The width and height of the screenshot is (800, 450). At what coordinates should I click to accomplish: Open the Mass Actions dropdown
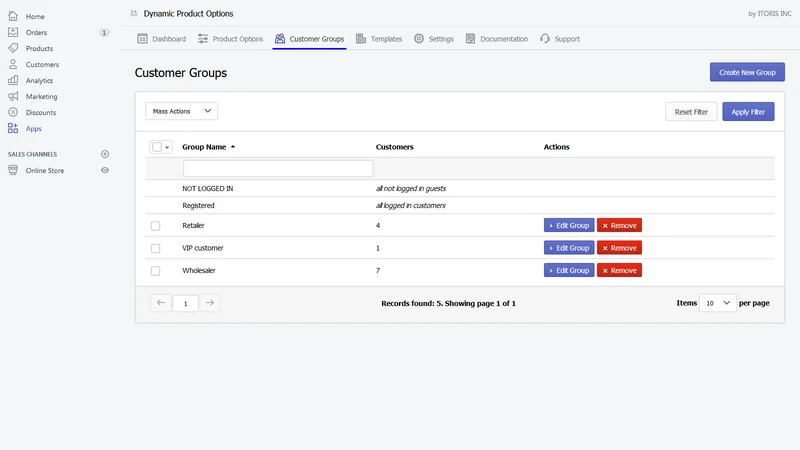coord(182,111)
